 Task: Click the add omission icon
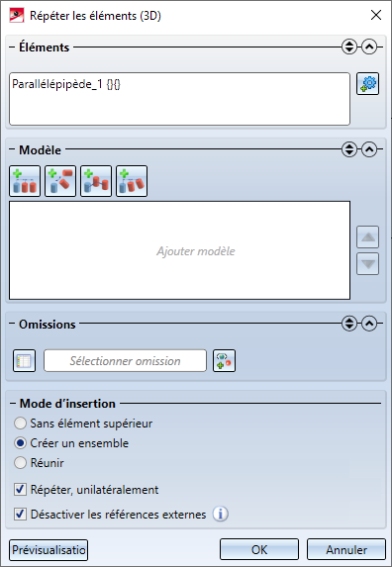(224, 360)
